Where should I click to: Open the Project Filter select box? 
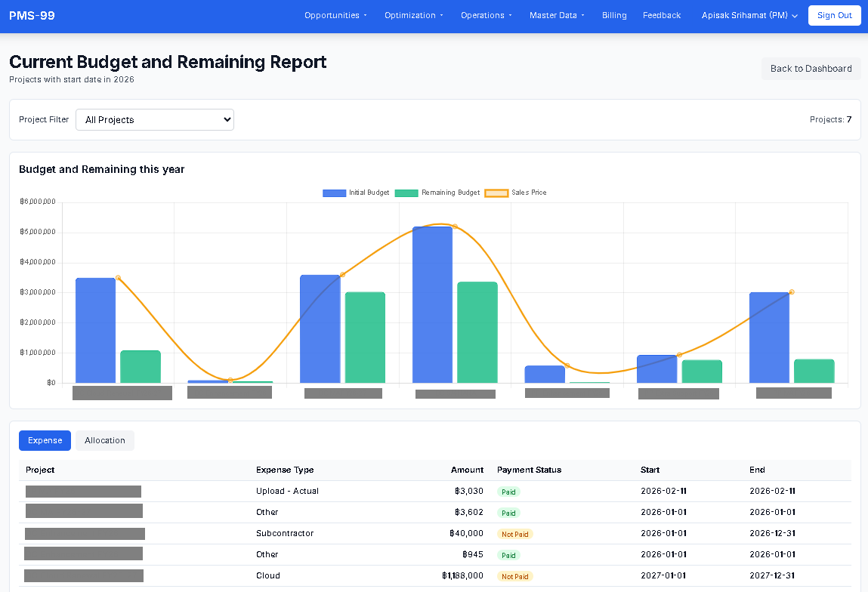[155, 119]
